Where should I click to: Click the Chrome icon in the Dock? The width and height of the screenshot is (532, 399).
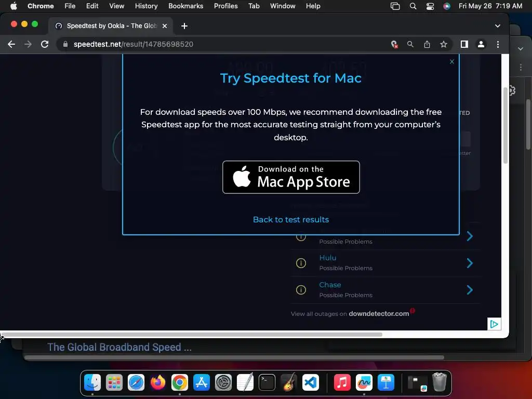(x=179, y=383)
